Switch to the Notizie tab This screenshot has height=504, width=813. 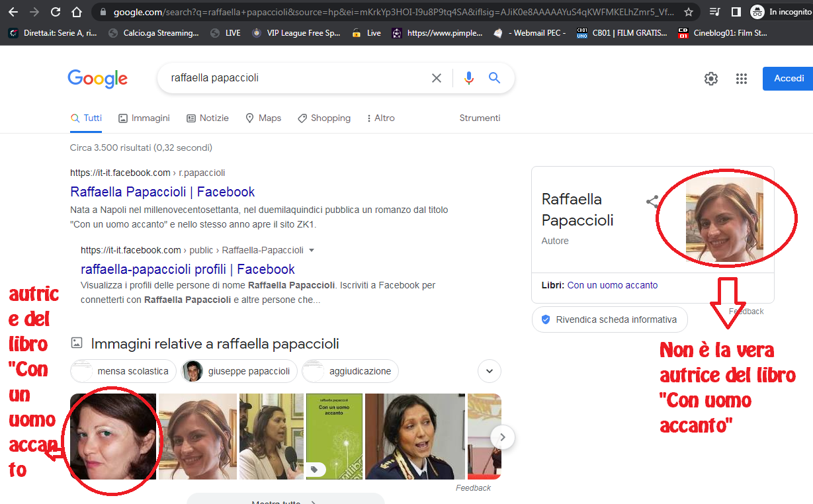click(208, 118)
